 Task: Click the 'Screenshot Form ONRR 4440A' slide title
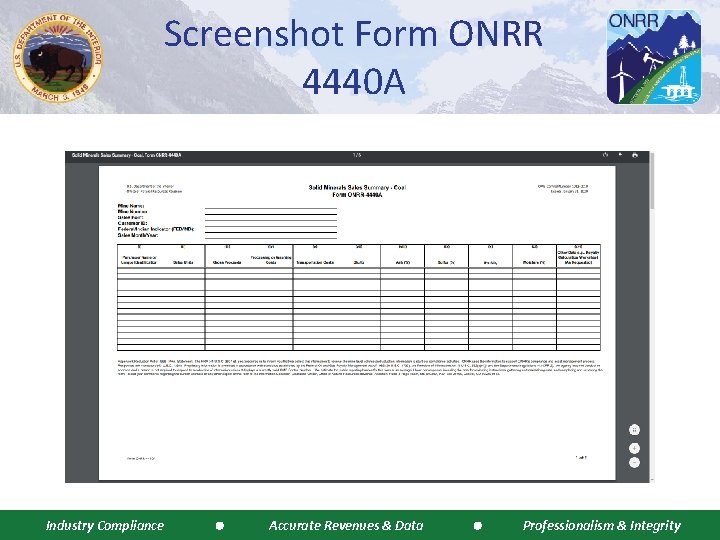click(x=353, y=57)
